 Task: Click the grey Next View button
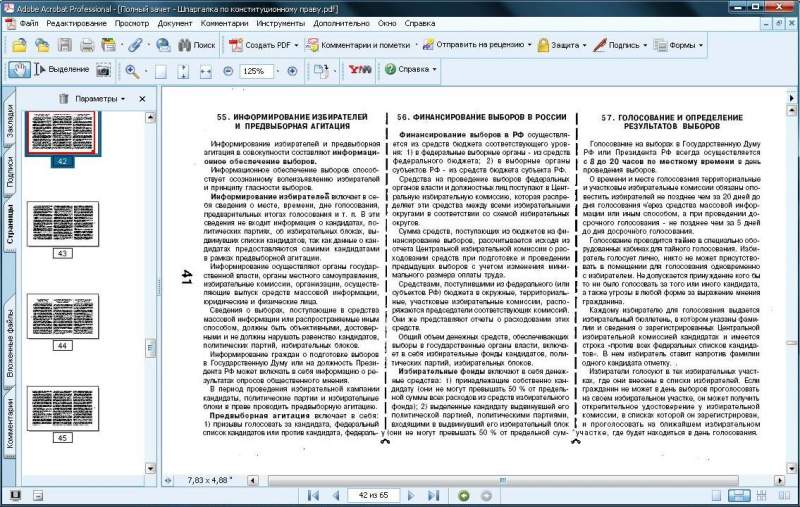486,495
